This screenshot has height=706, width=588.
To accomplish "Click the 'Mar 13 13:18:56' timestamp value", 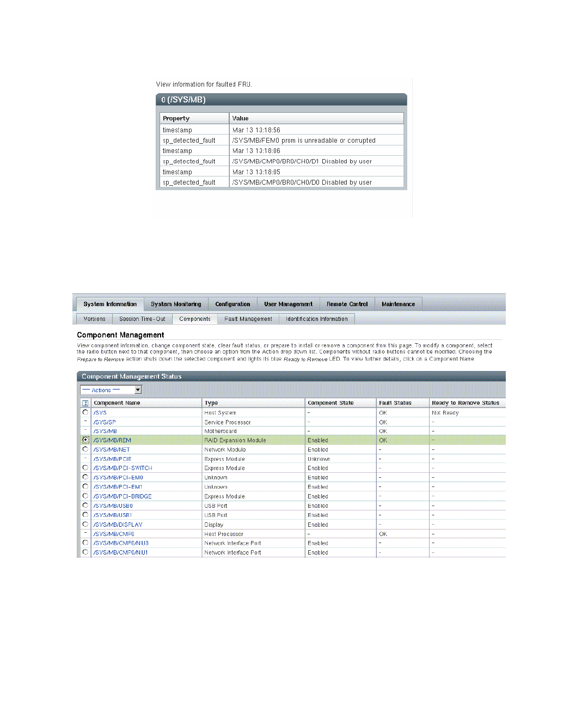I will tap(256, 130).
